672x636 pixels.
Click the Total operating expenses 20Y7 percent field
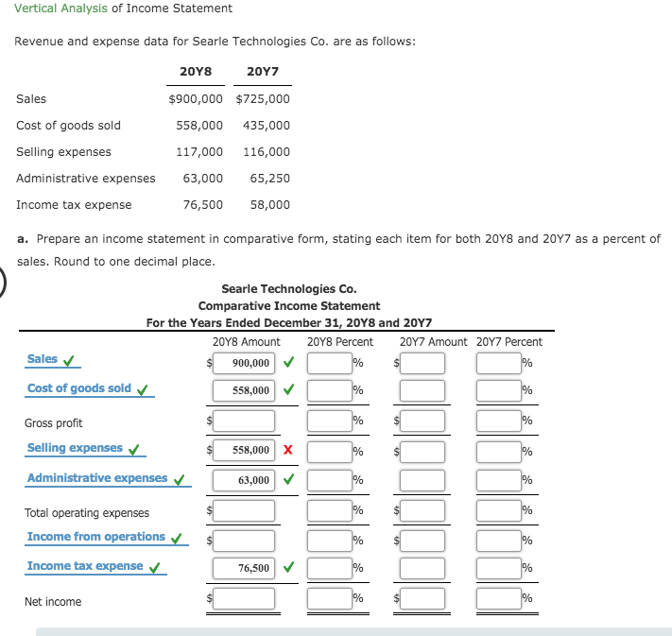(499, 510)
